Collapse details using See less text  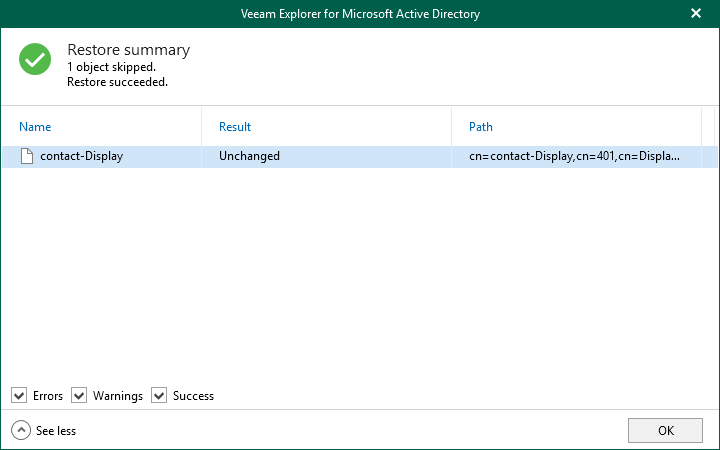tap(56, 431)
